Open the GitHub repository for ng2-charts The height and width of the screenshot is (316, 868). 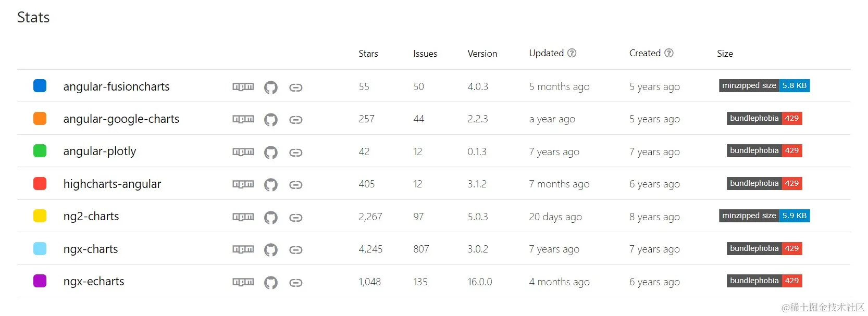click(x=271, y=217)
